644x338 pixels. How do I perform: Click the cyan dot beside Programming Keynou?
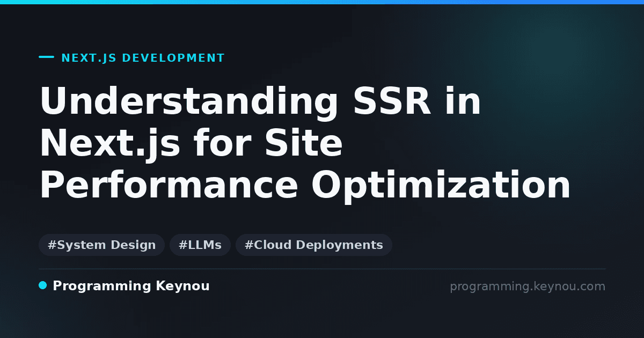click(43, 285)
